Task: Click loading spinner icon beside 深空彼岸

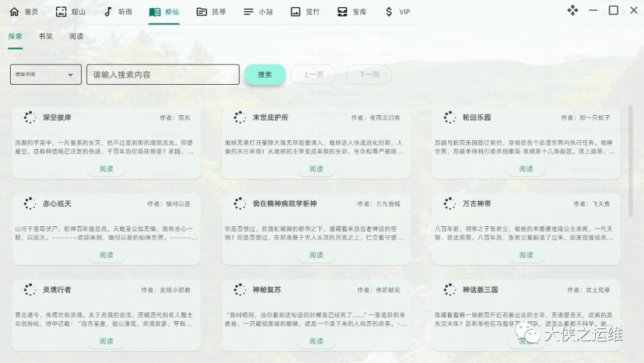Action: tap(30, 117)
